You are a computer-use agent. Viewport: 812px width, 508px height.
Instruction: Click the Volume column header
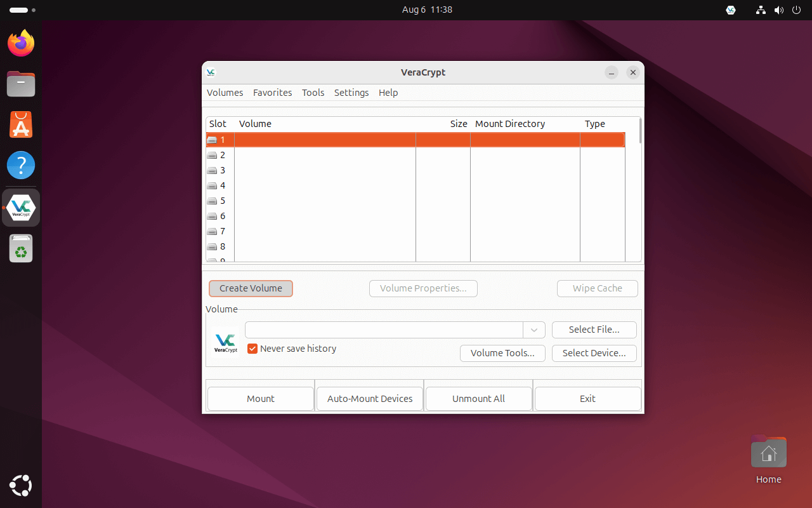point(325,124)
